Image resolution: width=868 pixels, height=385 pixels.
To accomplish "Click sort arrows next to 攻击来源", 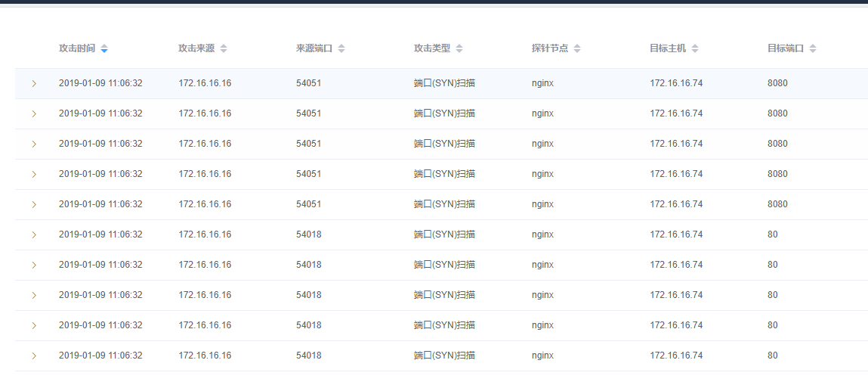I will 223,48.
